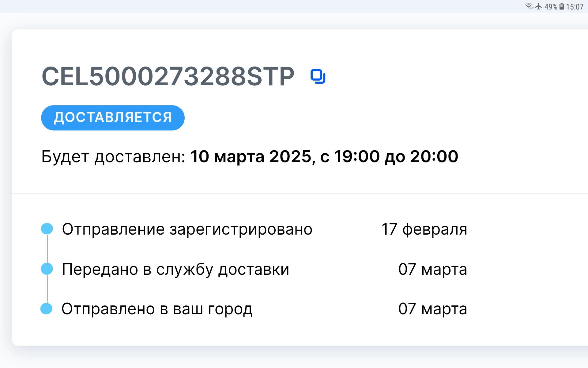Tap the 15:07 clock in status bar

(x=575, y=7)
